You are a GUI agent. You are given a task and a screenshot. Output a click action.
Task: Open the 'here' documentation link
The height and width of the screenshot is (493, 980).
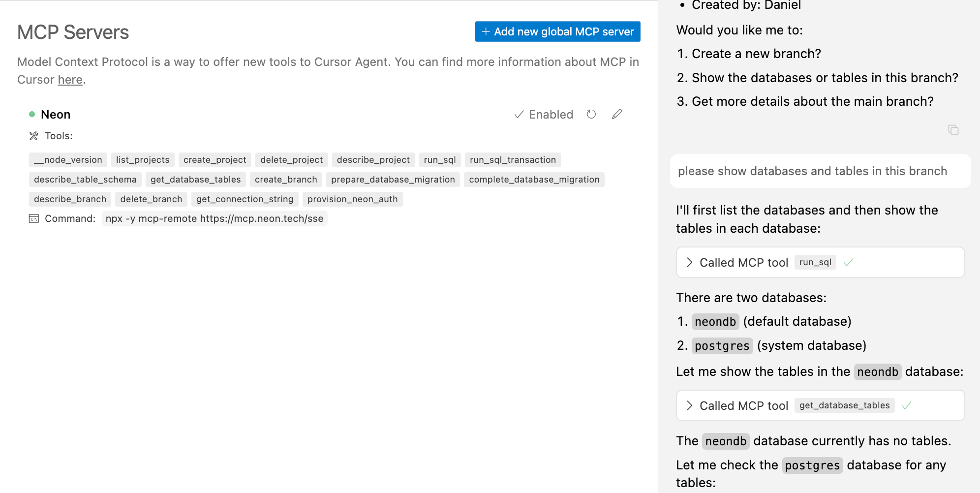pyautogui.click(x=70, y=80)
